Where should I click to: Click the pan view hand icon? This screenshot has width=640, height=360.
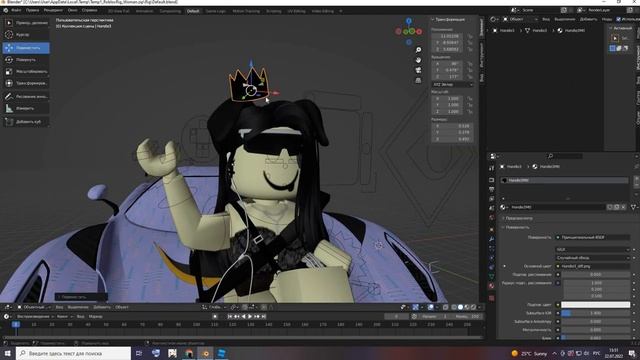(418, 60)
